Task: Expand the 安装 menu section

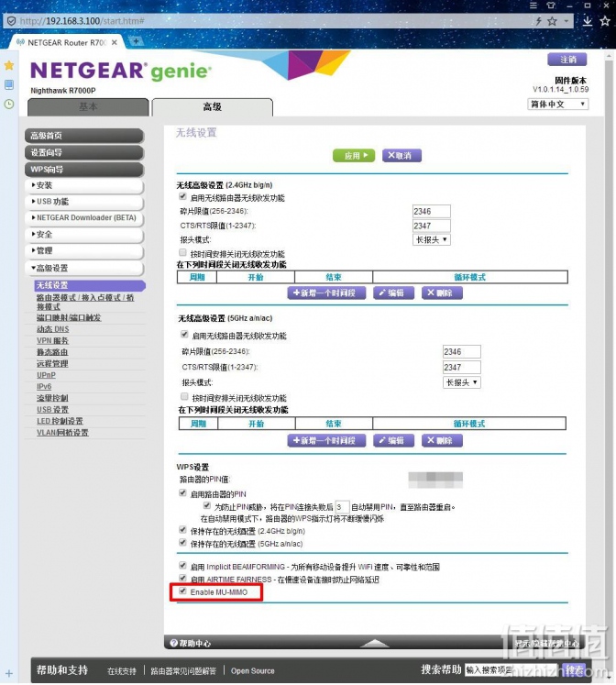Action: [84, 185]
